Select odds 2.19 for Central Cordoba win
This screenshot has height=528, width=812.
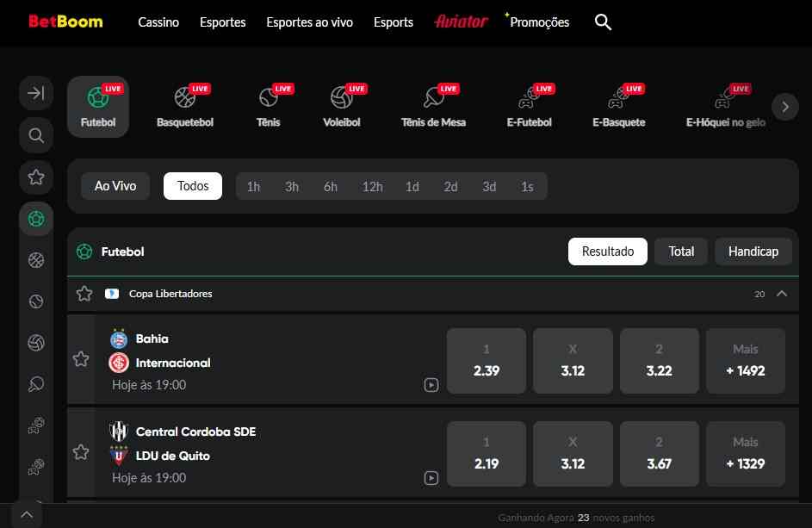(x=486, y=453)
